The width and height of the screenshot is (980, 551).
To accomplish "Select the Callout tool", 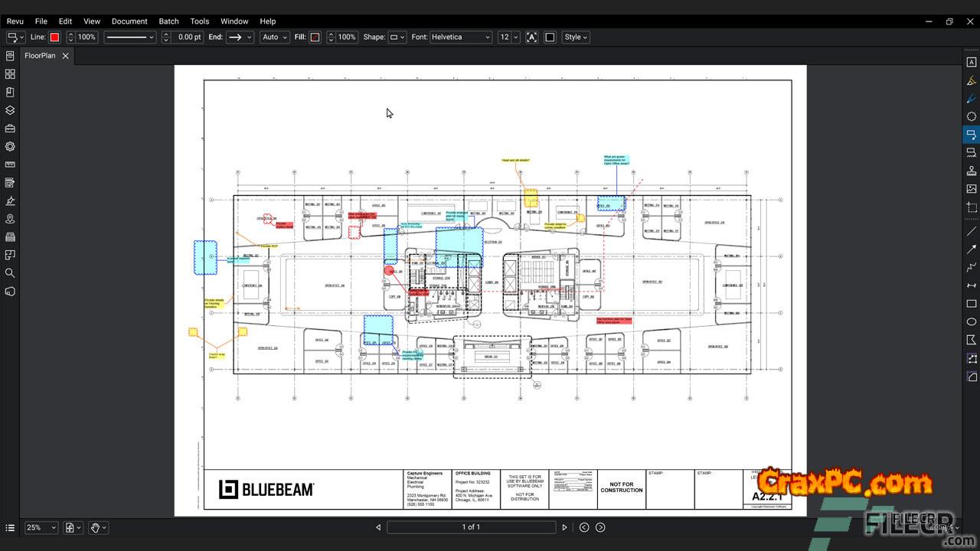I will tap(972, 135).
